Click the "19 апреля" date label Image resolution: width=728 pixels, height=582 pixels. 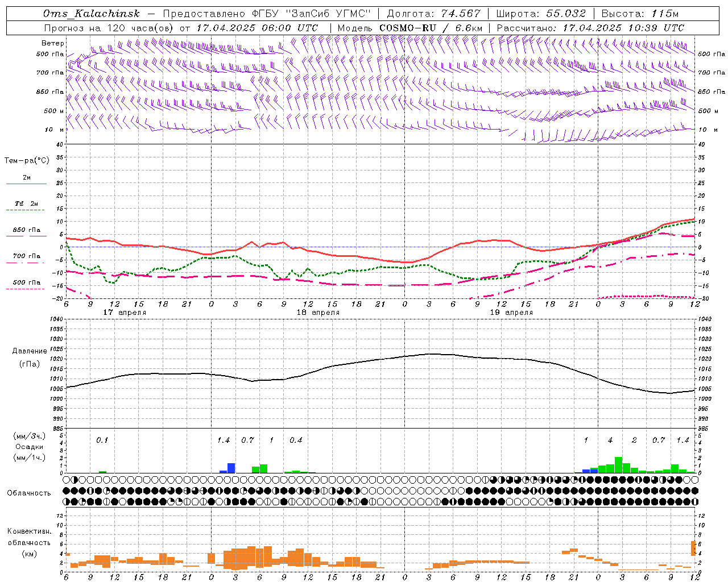[x=511, y=313]
